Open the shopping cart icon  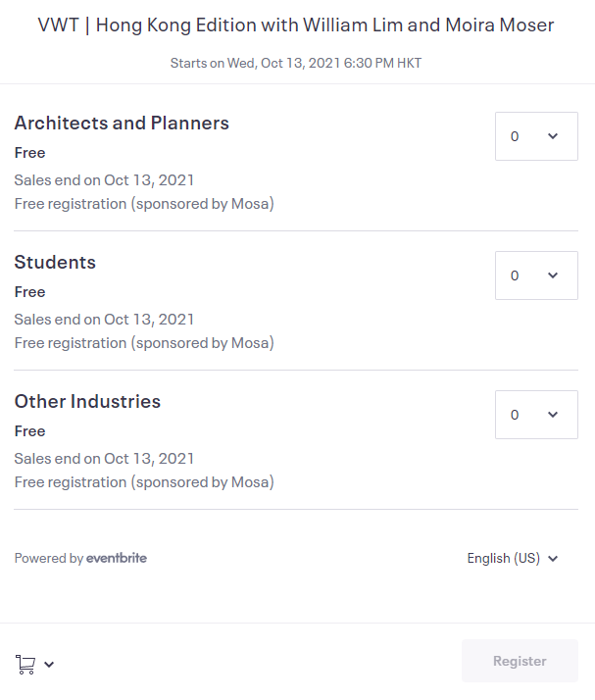click(25, 664)
